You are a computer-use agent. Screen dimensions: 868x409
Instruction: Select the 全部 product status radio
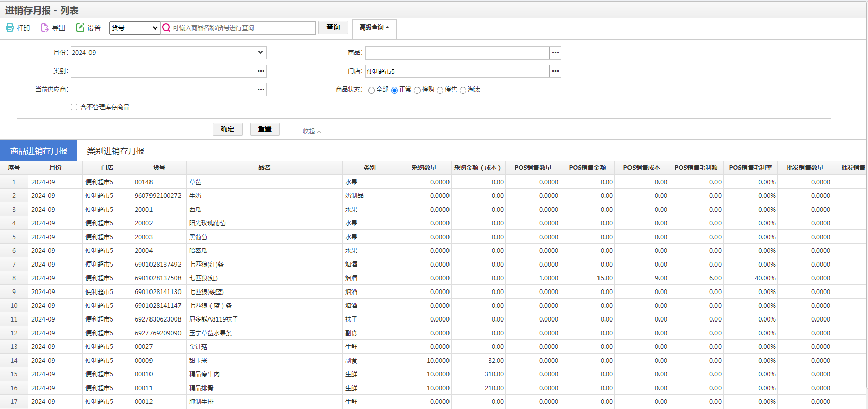[x=371, y=90]
